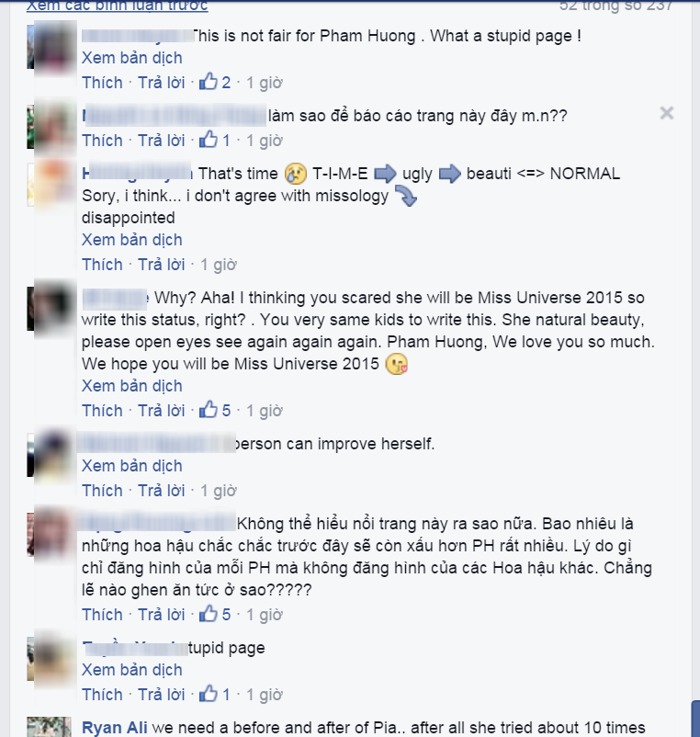The height and width of the screenshot is (737, 700).
Task: Hide the 'làm sao để báo cáo' comment with X
Action: (x=667, y=113)
